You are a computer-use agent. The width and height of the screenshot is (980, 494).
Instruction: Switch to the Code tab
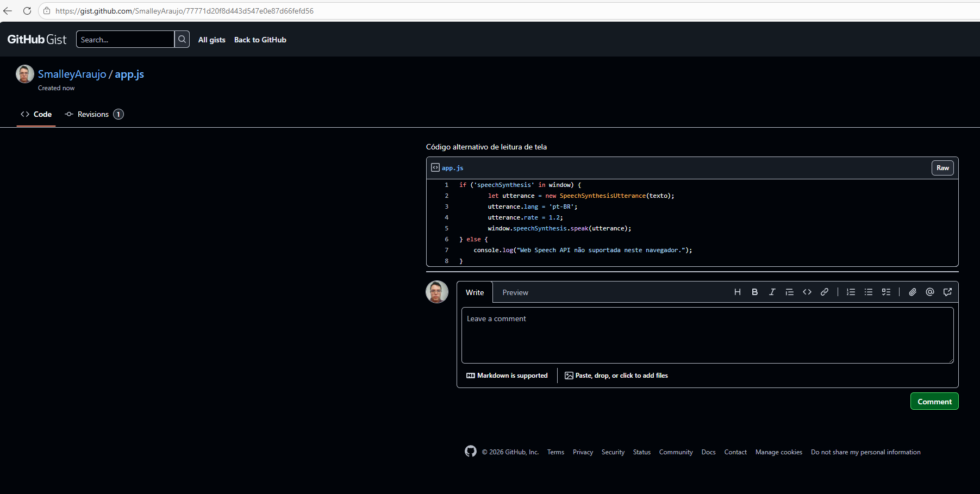(36, 114)
